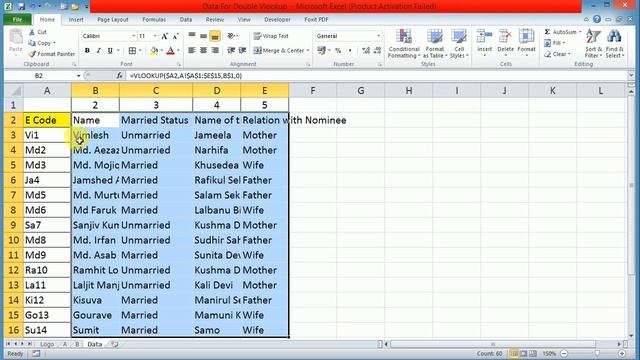Click the Comma Style icon
The height and width of the screenshot is (360, 640).
pos(350,51)
